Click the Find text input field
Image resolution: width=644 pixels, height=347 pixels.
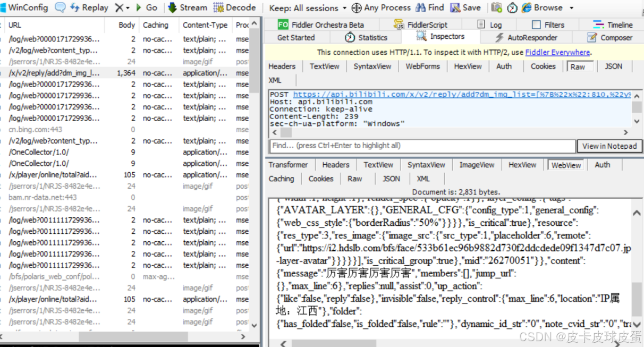[x=423, y=146]
